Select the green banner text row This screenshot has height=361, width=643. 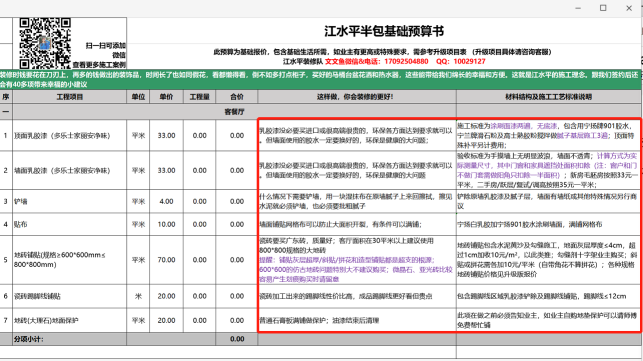[320, 80]
